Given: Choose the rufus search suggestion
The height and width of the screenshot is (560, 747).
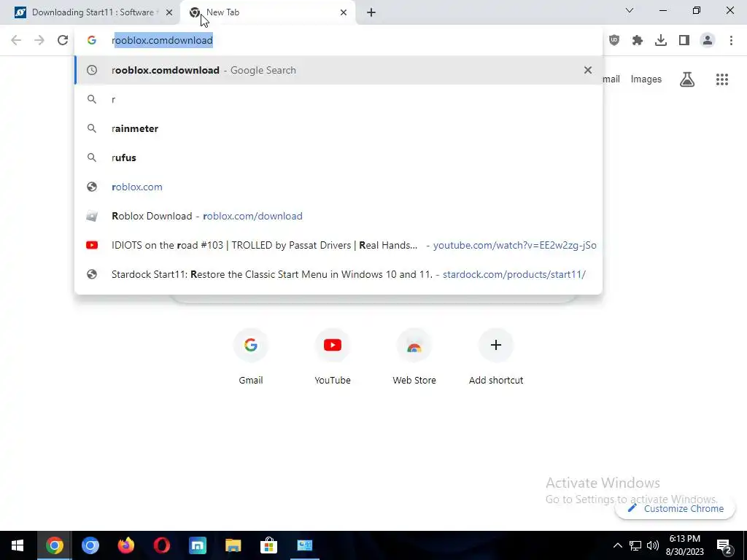Looking at the screenshot, I should (x=338, y=157).
